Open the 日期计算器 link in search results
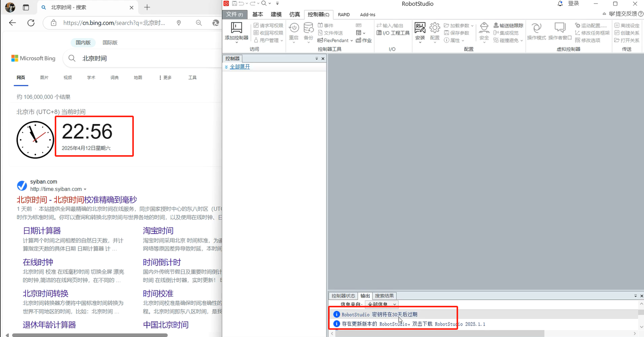This screenshot has width=644, height=337. [42, 231]
